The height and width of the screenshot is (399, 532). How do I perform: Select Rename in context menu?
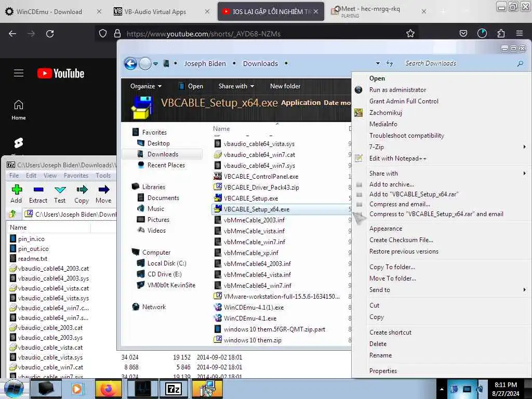click(x=380, y=355)
